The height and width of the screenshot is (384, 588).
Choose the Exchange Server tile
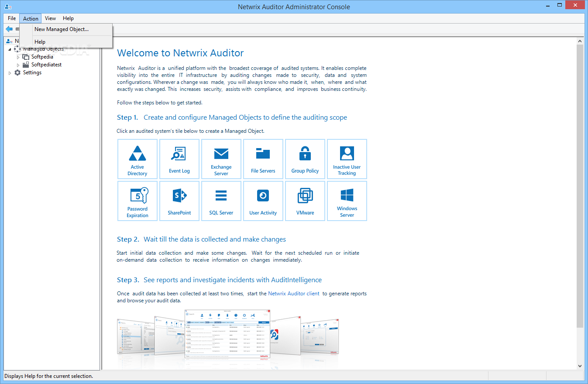(221, 159)
